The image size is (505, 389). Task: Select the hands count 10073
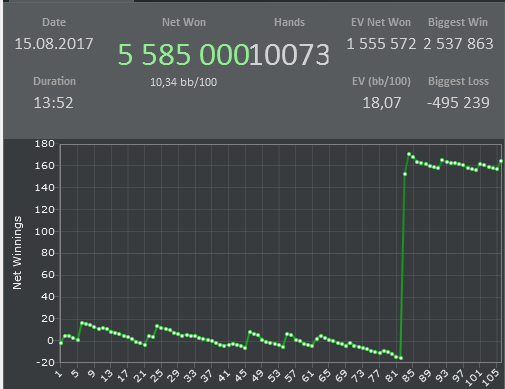click(x=289, y=55)
